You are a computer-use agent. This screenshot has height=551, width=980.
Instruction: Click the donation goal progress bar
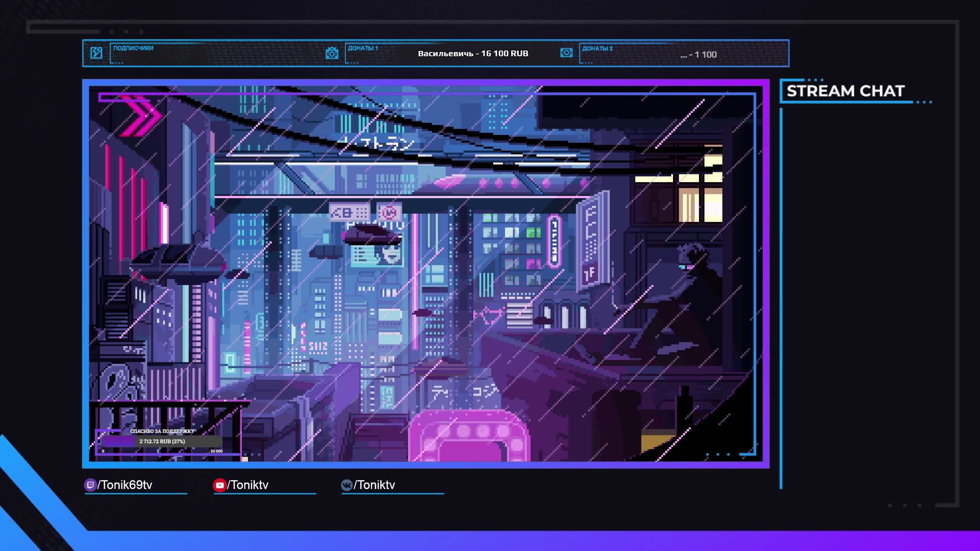click(162, 441)
